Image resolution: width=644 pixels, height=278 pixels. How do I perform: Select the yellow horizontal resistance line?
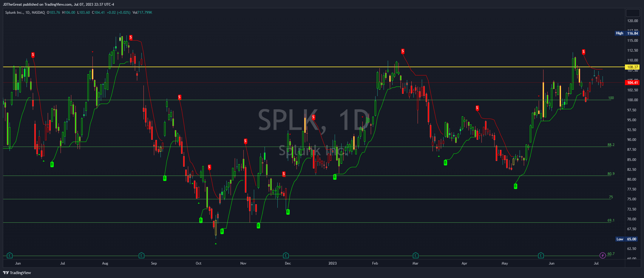[314, 67]
